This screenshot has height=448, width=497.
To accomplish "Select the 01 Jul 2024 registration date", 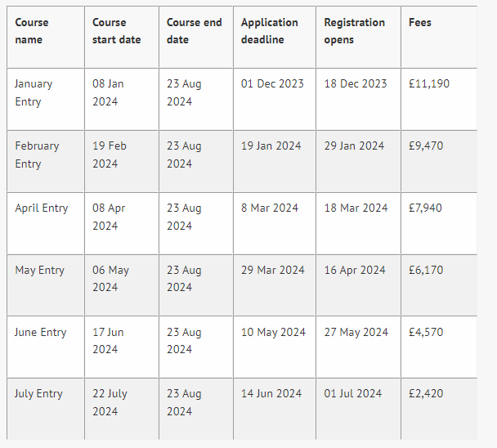I will click(353, 393).
